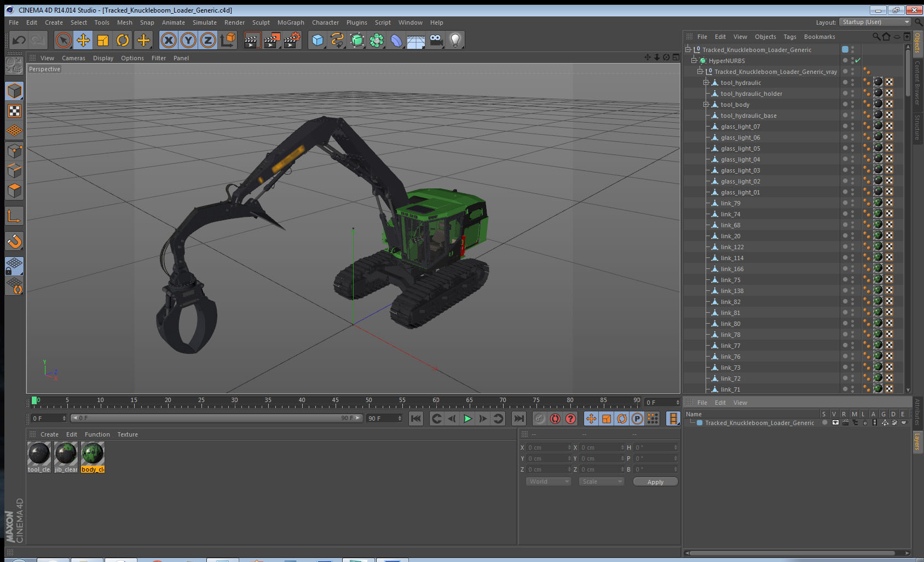The image size is (924, 562).
Task: Open Render Settings
Action: [x=292, y=40]
